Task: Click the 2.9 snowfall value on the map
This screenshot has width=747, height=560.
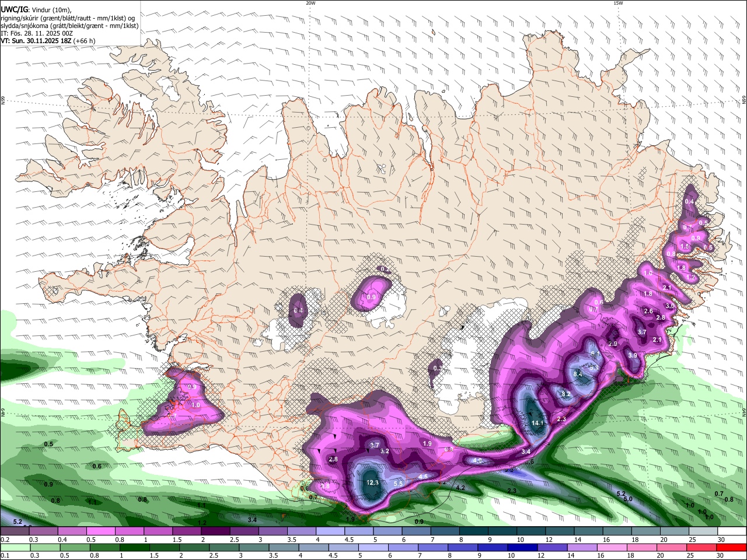Action: [613, 344]
